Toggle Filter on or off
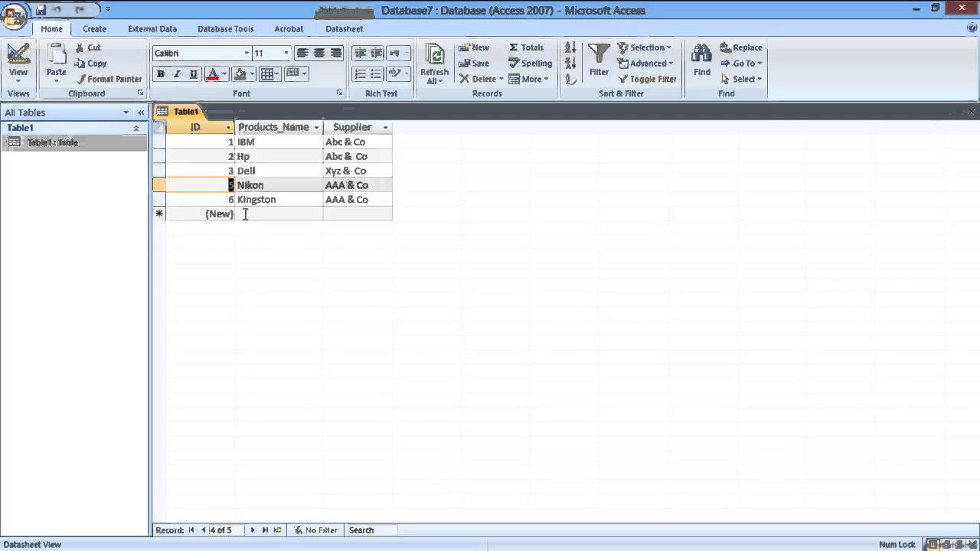The image size is (980, 551). point(647,79)
